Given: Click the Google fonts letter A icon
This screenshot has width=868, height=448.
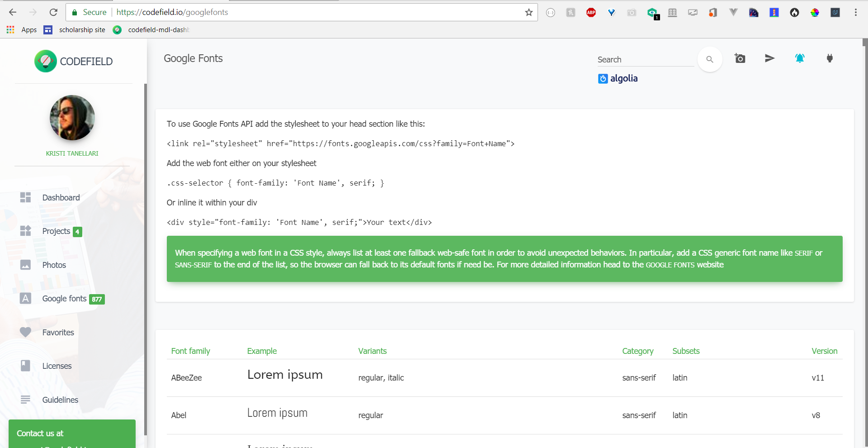Looking at the screenshot, I should pos(25,298).
